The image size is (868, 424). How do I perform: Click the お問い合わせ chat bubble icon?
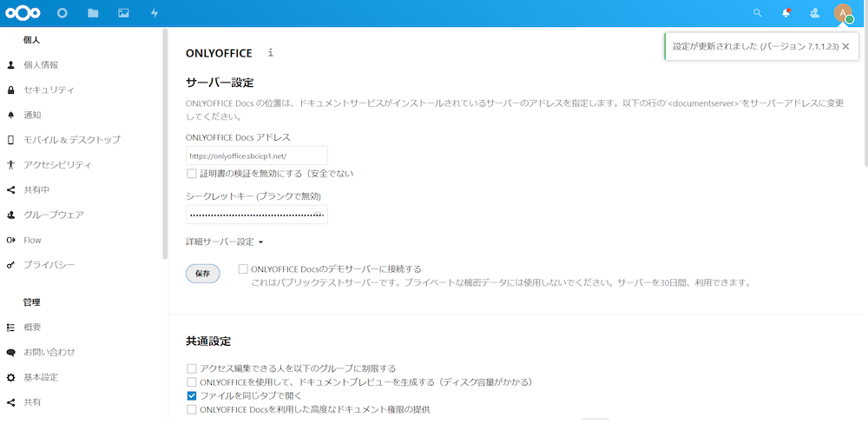10,352
